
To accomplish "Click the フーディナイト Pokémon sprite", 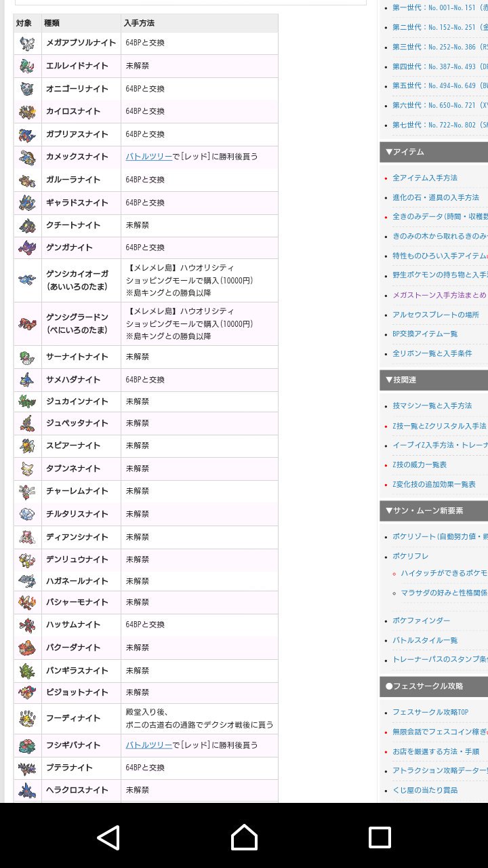I will (27, 718).
